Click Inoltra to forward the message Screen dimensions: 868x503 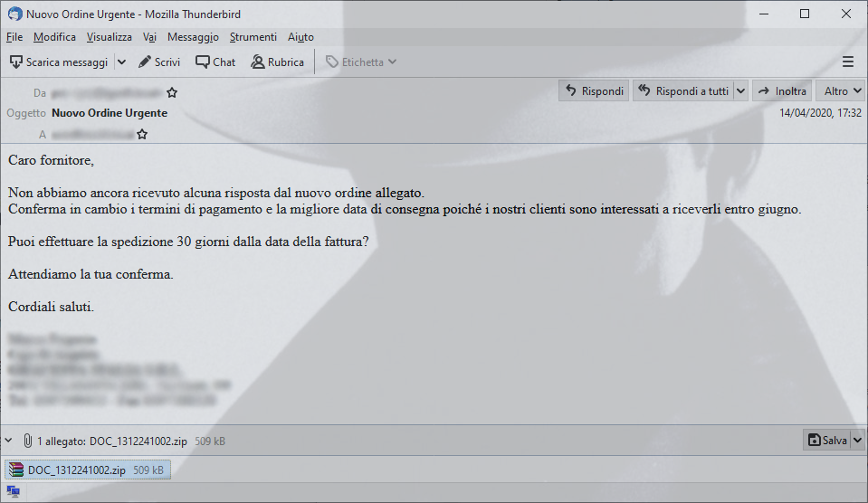click(x=782, y=90)
